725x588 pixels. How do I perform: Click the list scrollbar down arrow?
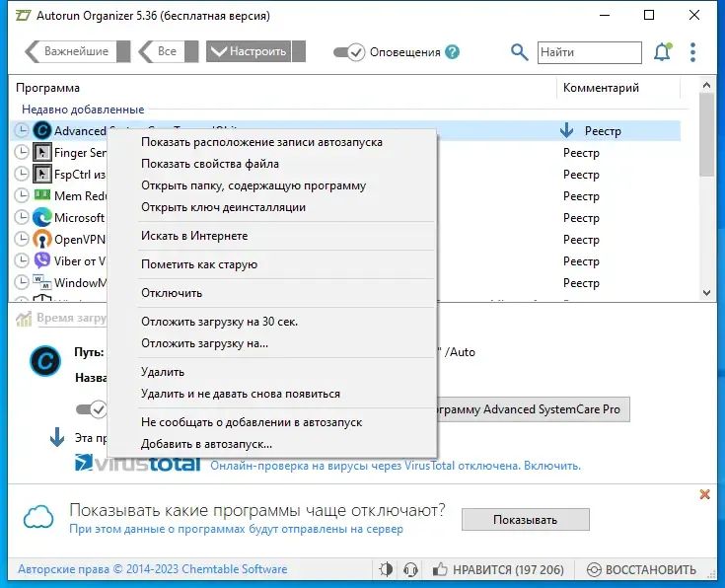click(x=706, y=292)
